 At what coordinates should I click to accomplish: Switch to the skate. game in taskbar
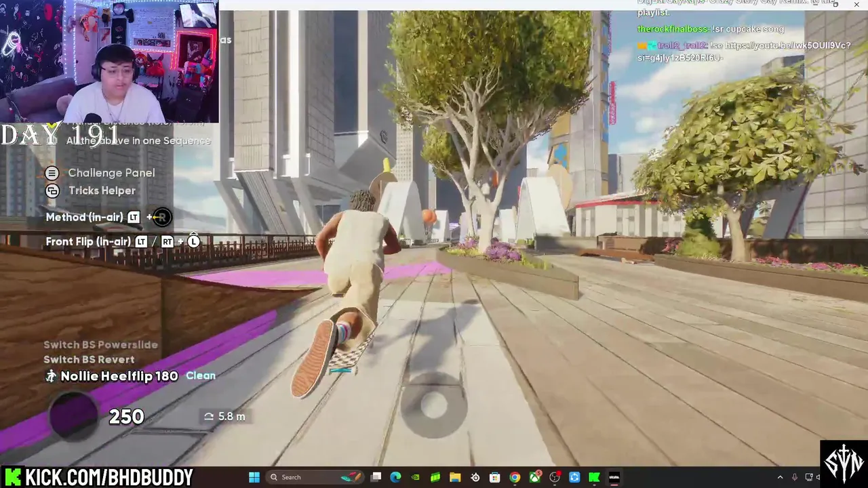click(614, 477)
